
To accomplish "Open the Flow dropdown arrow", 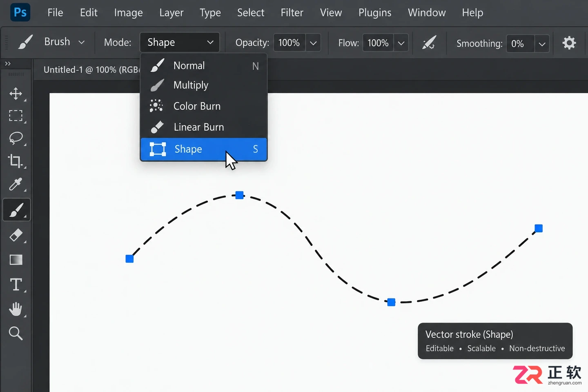I will (x=401, y=43).
